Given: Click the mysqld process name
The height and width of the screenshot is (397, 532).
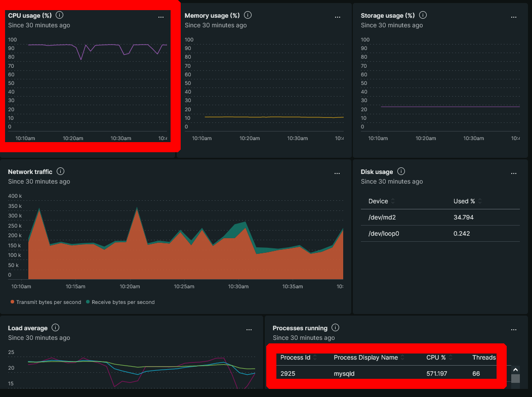Looking at the screenshot, I should click(344, 374).
